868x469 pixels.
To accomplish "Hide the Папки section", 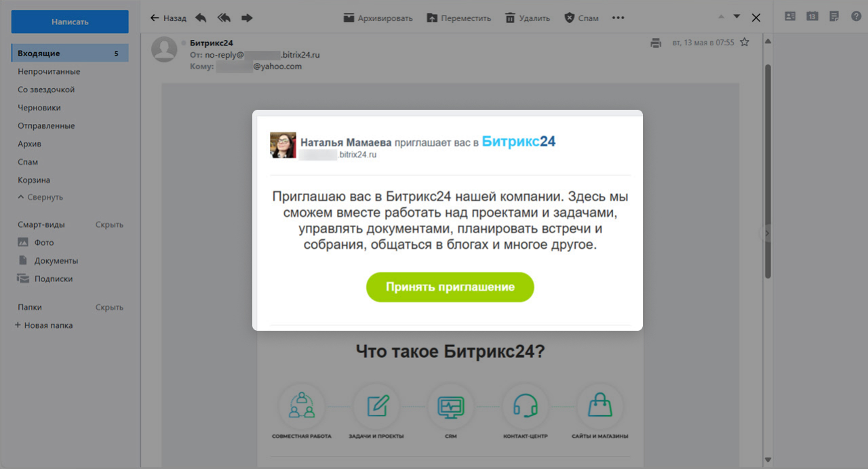I will tap(109, 307).
